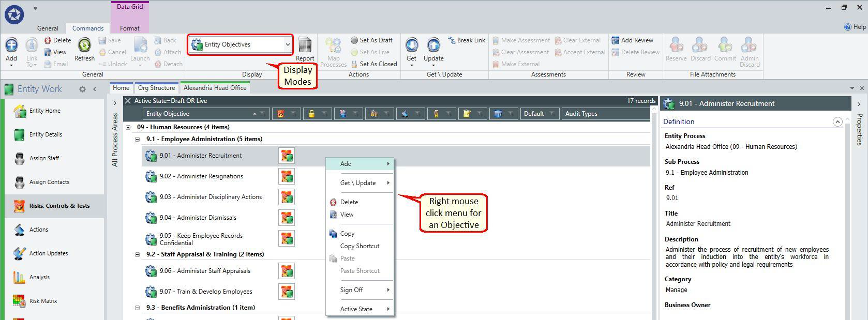Open the Default column filter dropdown
This screenshot has height=320, width=868.
(552, 114)
